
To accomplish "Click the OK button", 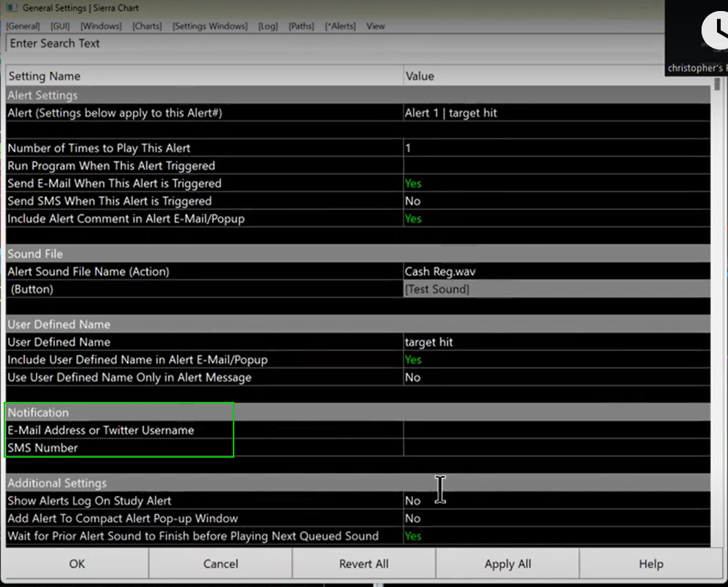I will 77,563.
